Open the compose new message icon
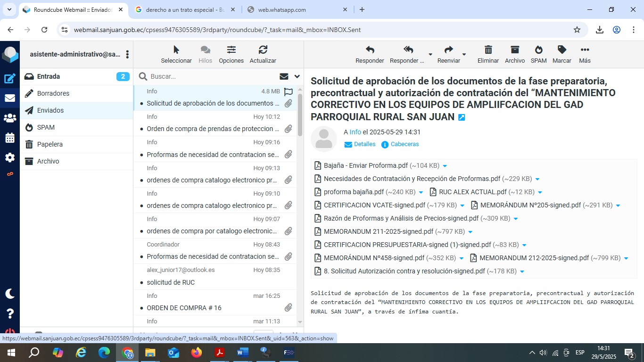This screenshot has height=362, width=644. pos(10,79)
